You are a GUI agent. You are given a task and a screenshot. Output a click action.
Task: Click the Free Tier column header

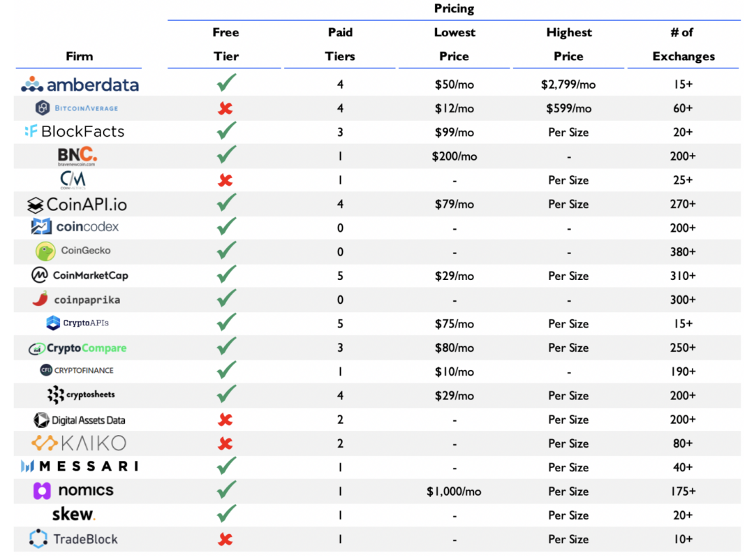226,44
